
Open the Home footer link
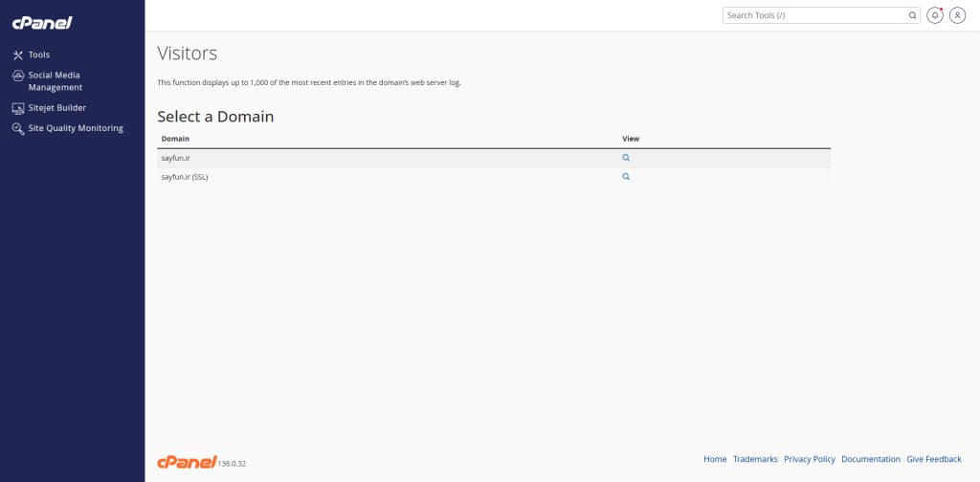(x=715, y=459)
